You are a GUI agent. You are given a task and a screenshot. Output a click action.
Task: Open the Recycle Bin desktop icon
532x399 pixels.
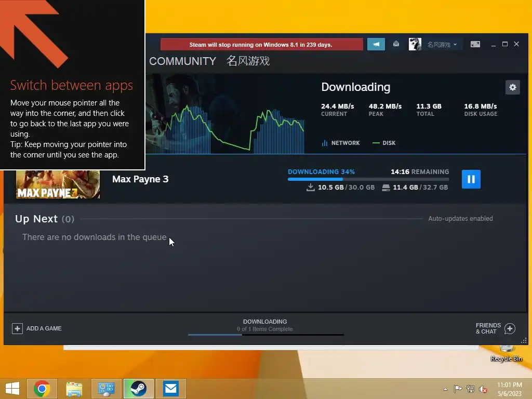point(506,353)
